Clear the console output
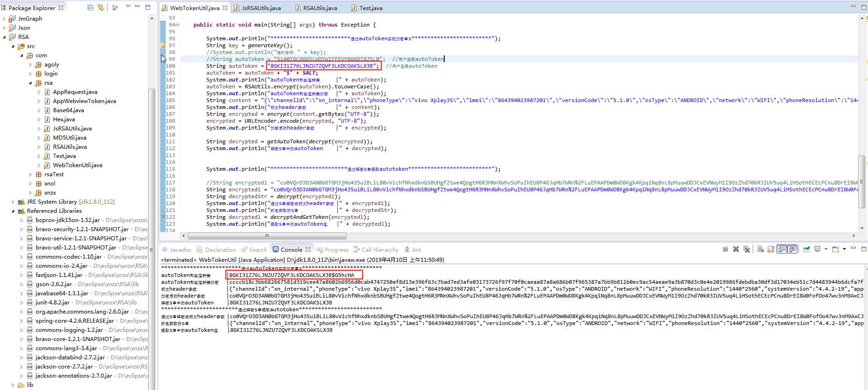This screenshot has height=390, width=868. [x=760, y=249]
